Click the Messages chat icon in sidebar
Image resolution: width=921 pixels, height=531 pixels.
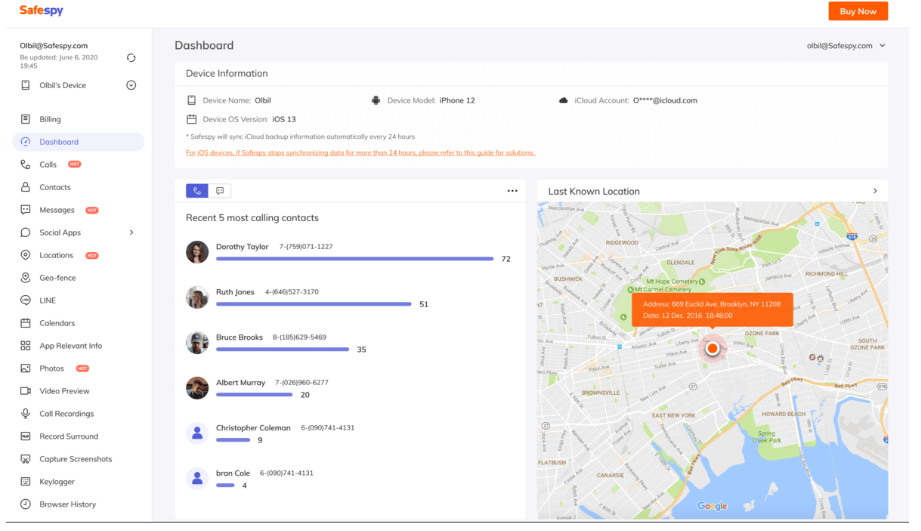coord(26,210)
